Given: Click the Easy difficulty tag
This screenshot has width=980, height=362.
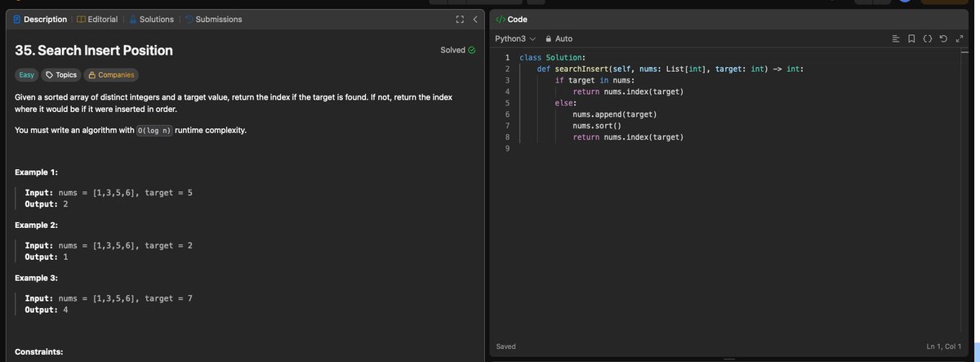Looking at the screenshot, I should [x=27, y=74].
